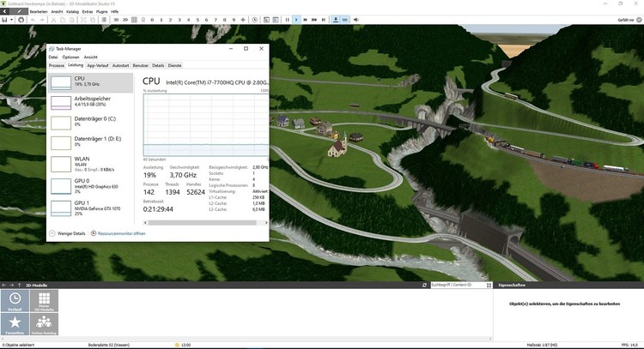Open the Ressourcenmonitor öffnen link
The height and width of the screenshot is (349, 644).
click(121, 233)
